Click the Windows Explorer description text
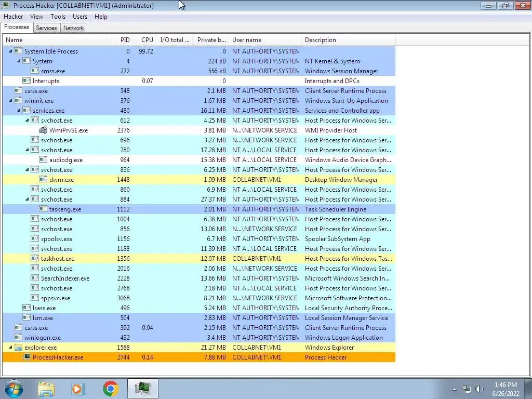The image size is (532, 399). [x=329, y=348]
